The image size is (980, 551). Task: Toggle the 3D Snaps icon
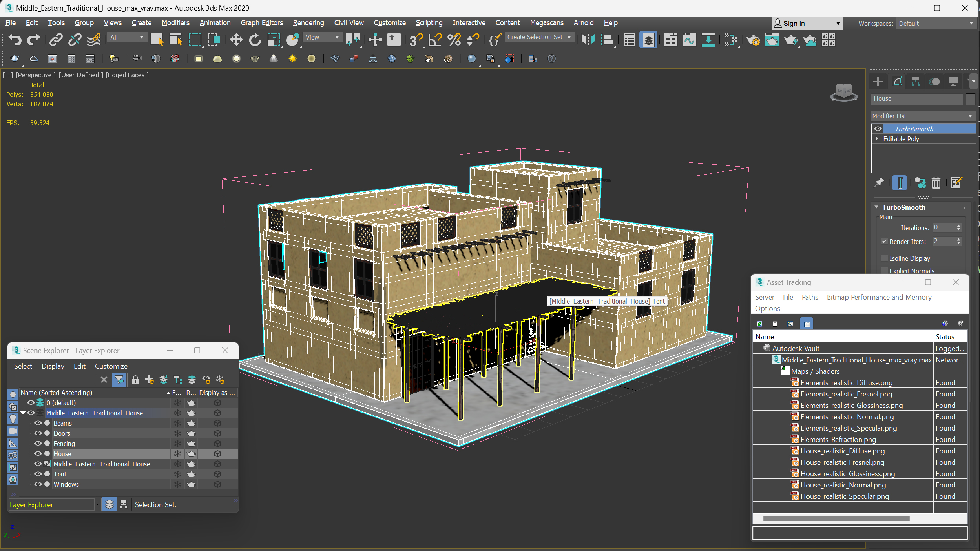point(416,40)
